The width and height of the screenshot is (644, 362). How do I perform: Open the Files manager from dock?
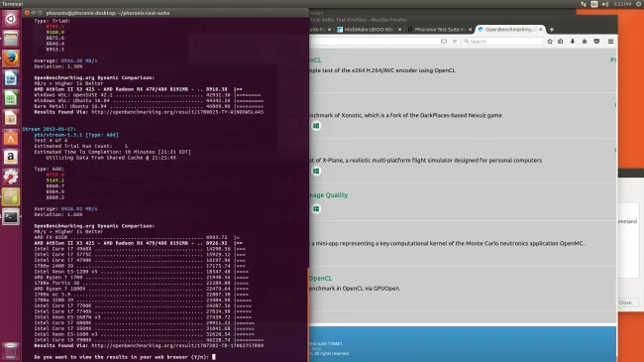point(11,39)
